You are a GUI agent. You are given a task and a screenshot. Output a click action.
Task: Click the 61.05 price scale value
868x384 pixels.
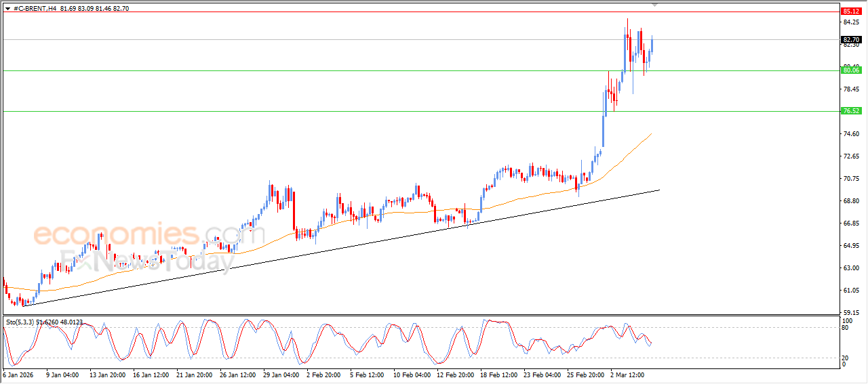(850, 291)
